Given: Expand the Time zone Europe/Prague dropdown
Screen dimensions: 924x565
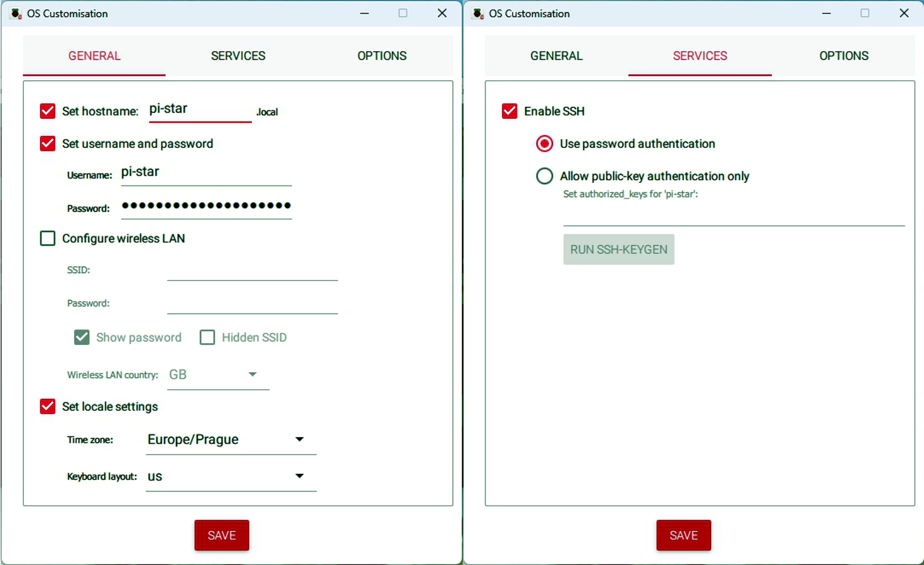Looking at the screenshot, I should click(231, 440).
